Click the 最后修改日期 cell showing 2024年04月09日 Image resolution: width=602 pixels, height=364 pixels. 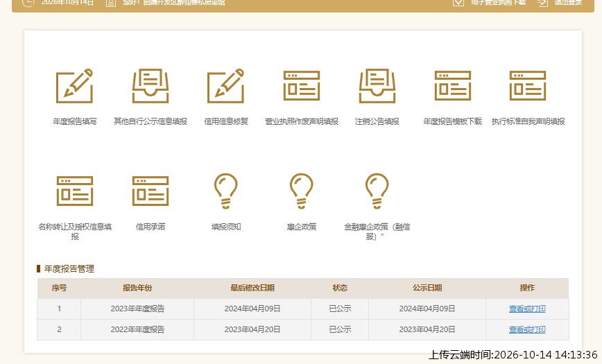click(x=252, y=309)
